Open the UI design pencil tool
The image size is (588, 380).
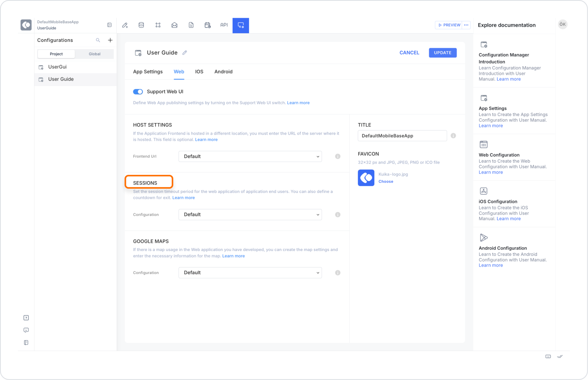(x=125, y=25)
